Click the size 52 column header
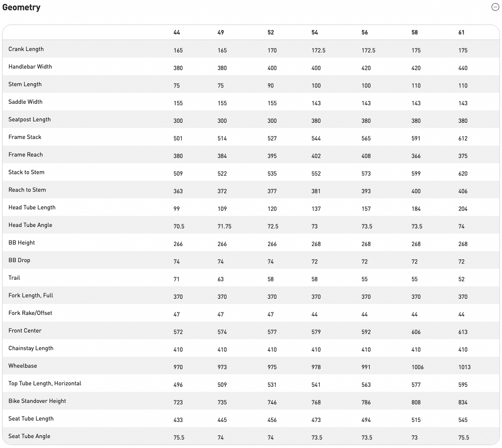502x448 pixels. [x=271, y=32]
